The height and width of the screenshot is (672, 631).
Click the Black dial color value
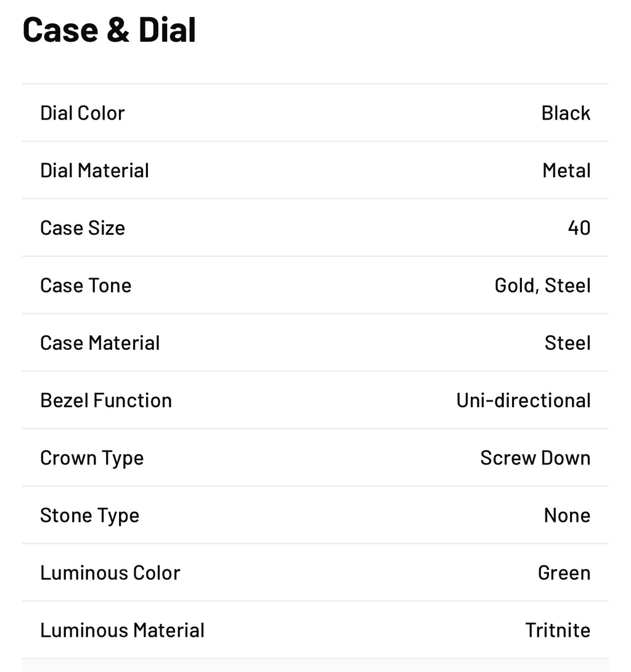tap(566, 113)
